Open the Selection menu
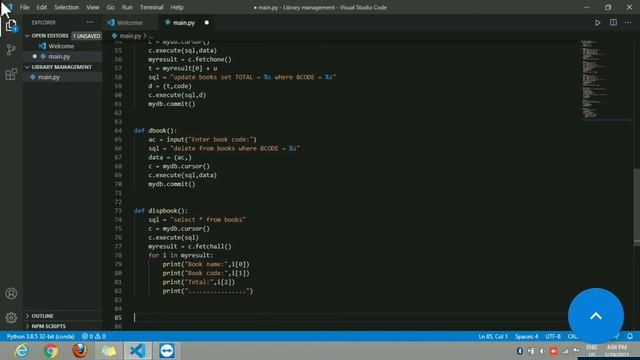640x360 pixels. click(67, 7)
